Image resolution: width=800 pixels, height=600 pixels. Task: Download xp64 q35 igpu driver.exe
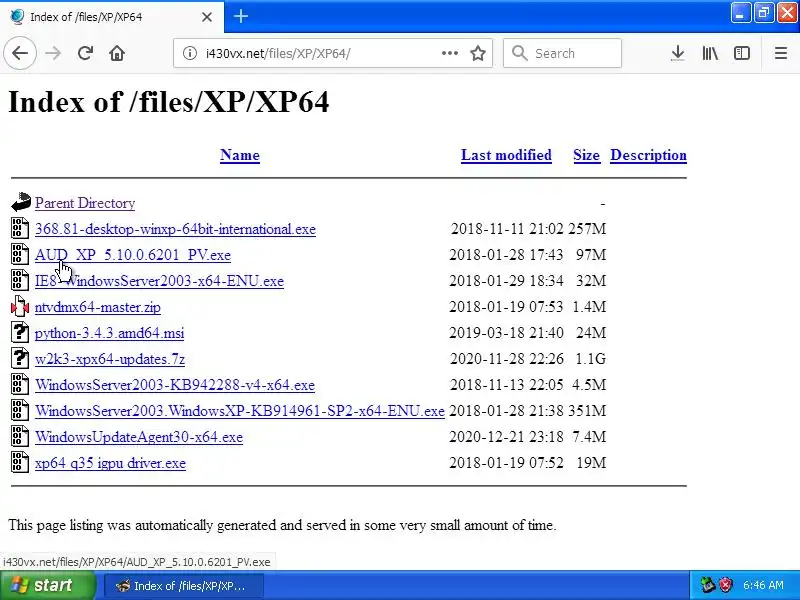point(110,463)
